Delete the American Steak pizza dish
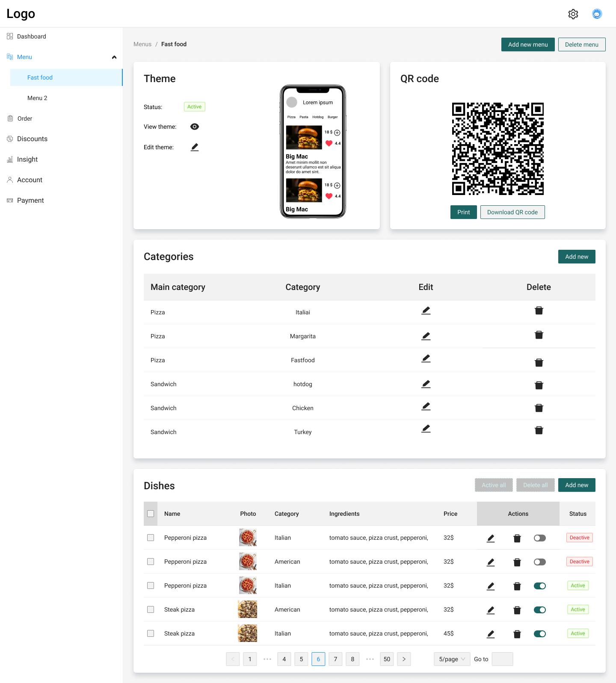The height and width of the screenshot is (683, 616). coord(517,610)
